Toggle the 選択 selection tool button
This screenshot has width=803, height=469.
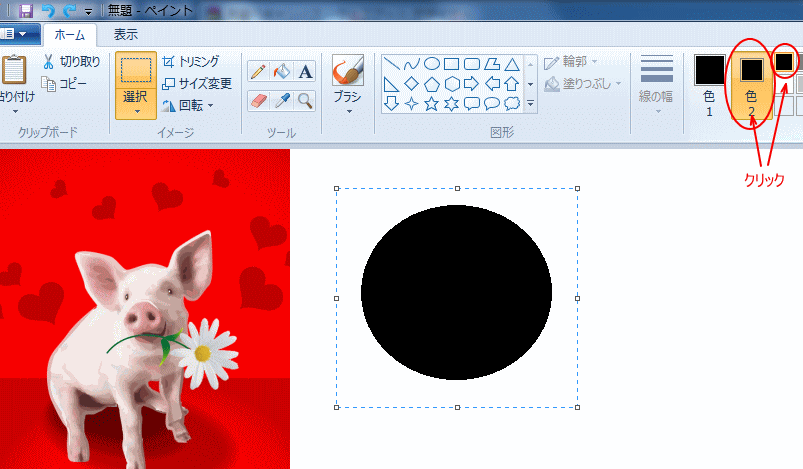point(136,86)
